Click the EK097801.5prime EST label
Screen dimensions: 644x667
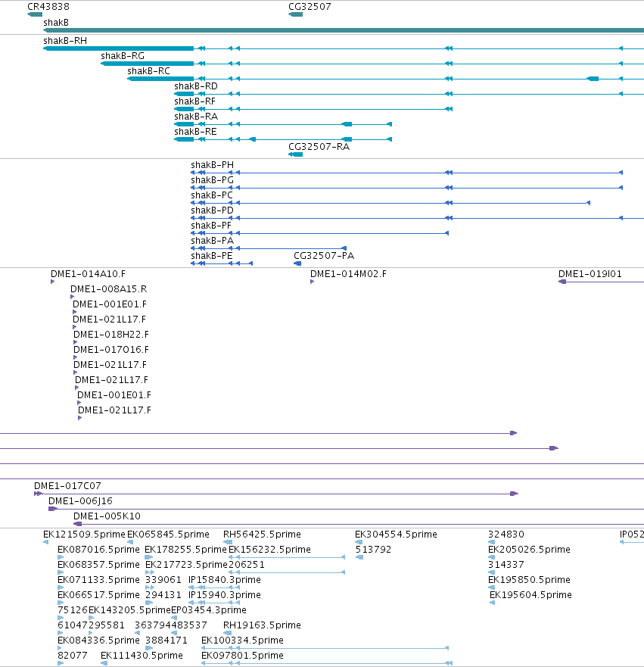point(242,656)
